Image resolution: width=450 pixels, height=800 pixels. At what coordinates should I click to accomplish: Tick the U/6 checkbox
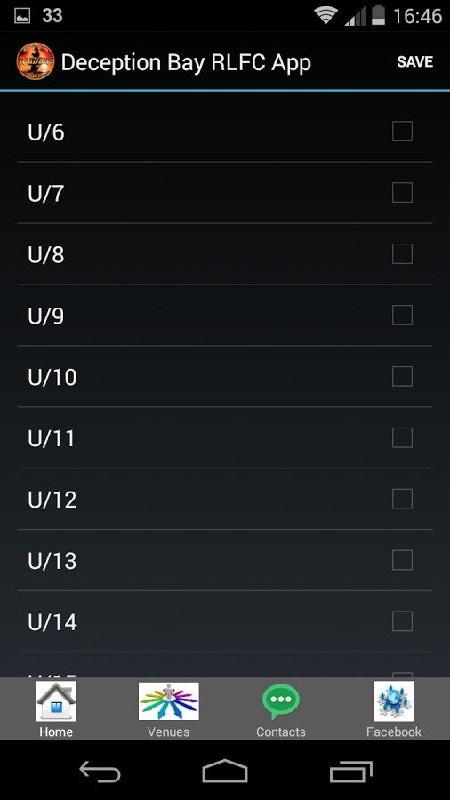402,132
